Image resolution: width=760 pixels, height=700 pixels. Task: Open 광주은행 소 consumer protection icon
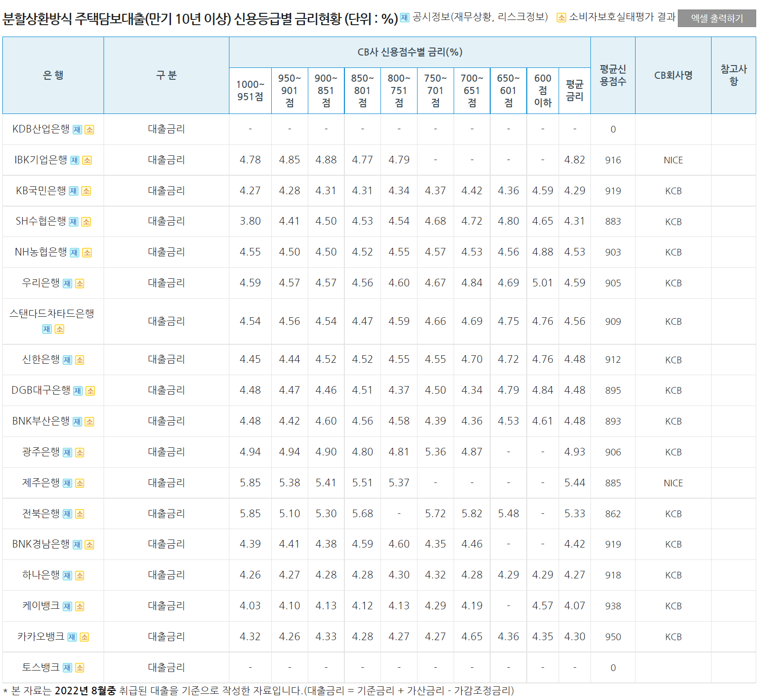[80, 453]
